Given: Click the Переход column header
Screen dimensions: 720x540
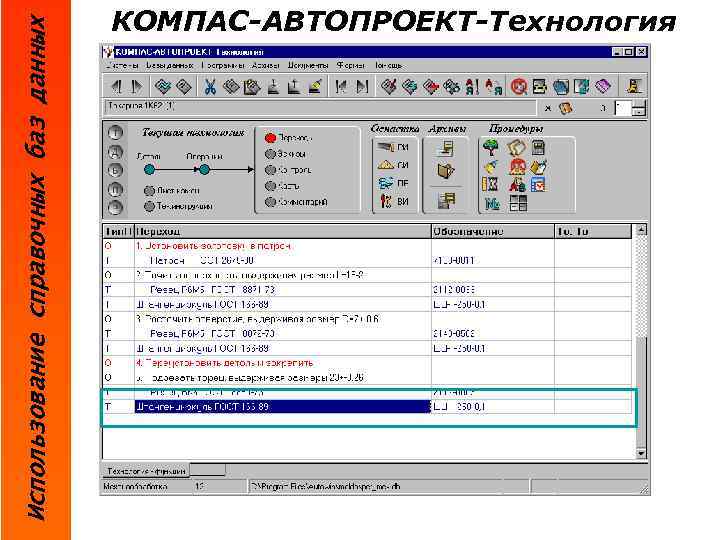Looking at the screenshot, I should point(283,231).
